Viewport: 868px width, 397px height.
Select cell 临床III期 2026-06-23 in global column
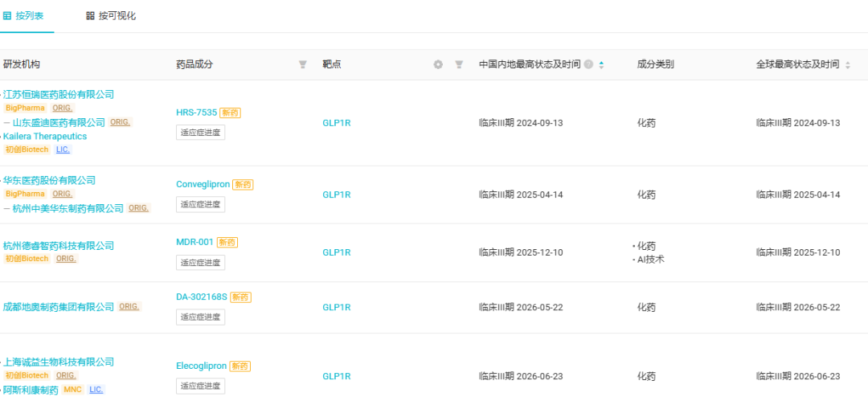click(798, 377)
